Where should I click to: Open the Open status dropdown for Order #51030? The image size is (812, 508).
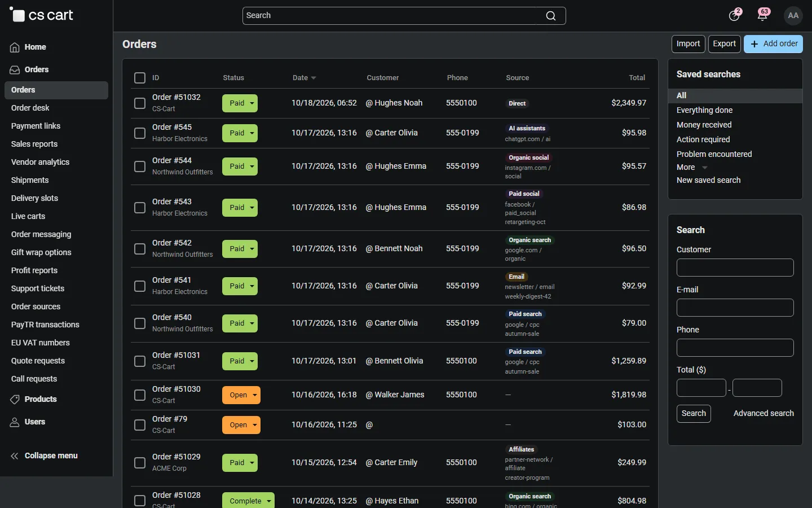pos(241,395)
